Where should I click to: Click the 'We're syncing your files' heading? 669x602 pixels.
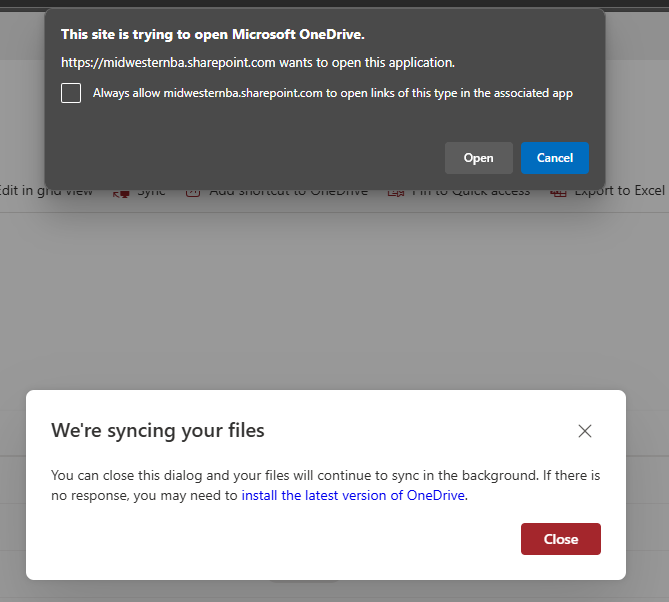158,431
